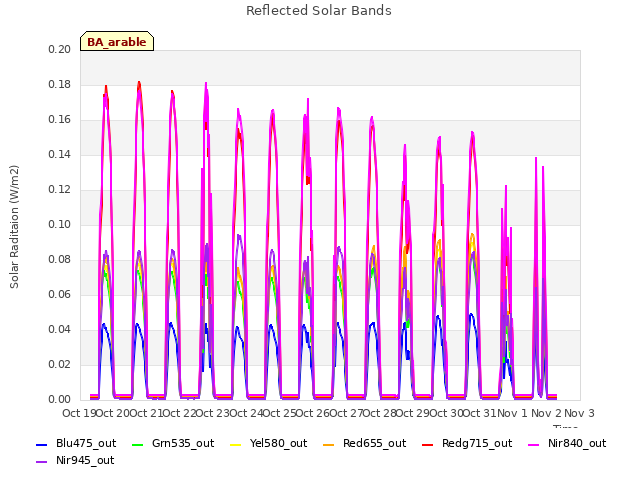The height and width of the screenshot is (480, 640).
Task: Click the blue Blu475_out legend swatch
Action: (42, 444)
